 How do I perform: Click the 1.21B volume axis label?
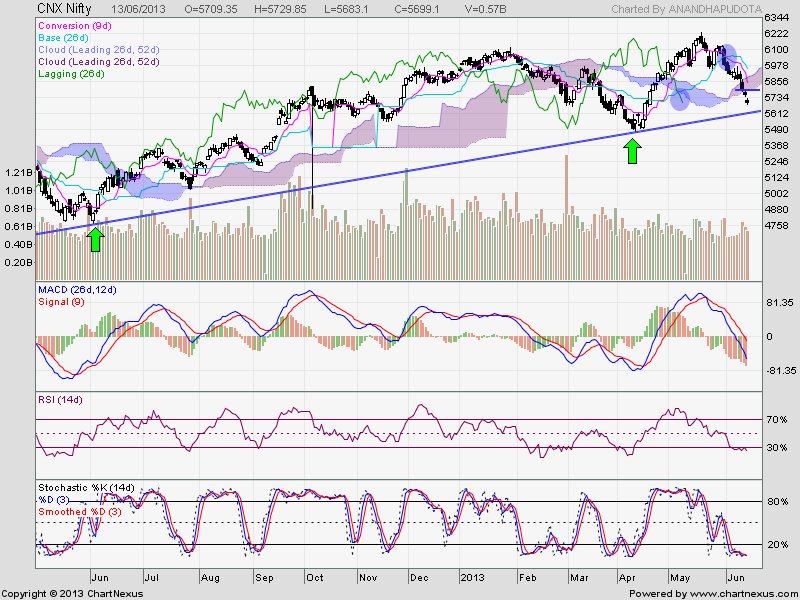[19, 172]
